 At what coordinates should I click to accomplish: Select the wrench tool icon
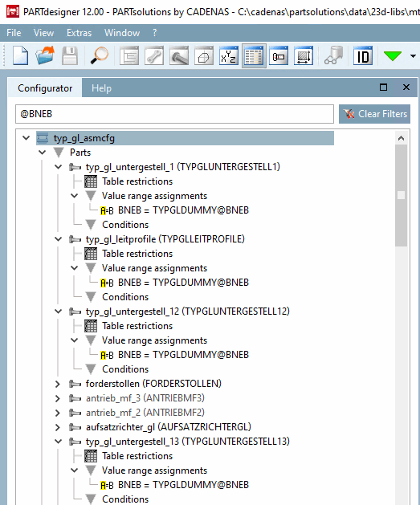pos(154,56)
